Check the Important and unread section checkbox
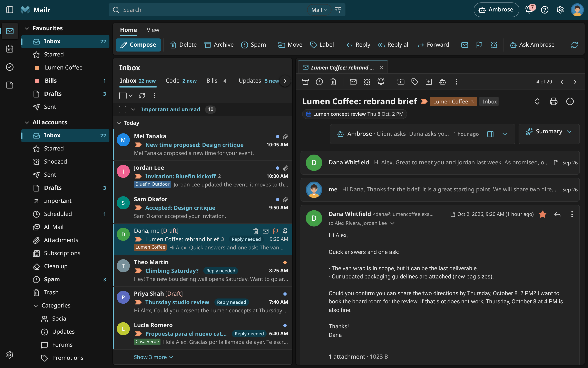This screenshot has height=368, width=588. pyautogui.click(x=122, y=110)
